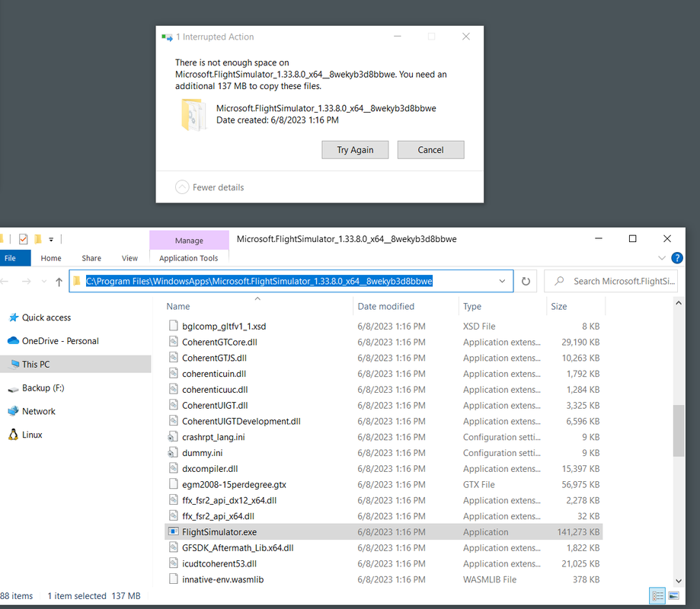Image resolution: width=700 pixels, height=609 pixels.
Task: Switch to the Home ribbon tab
Action: (x=51, y=258)
